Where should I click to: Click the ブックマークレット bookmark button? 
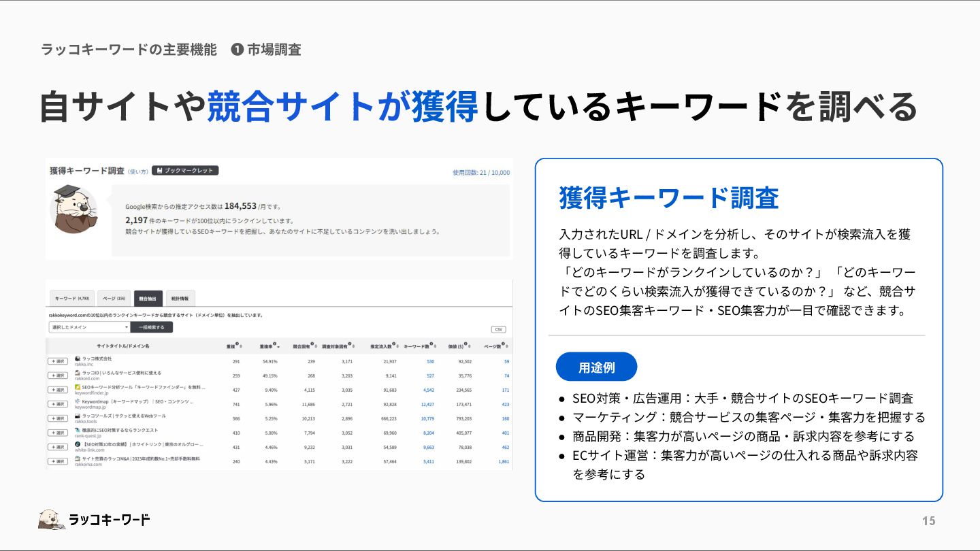185,171
